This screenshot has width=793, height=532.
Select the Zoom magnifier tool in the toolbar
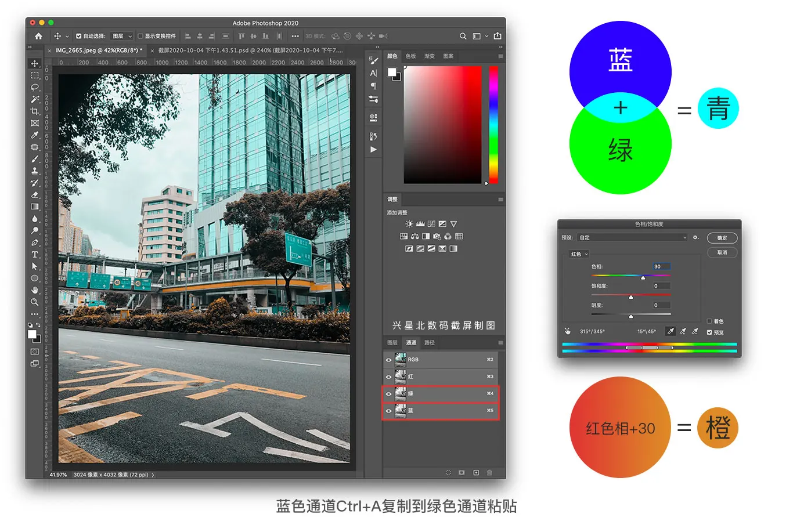pos(35,302)
